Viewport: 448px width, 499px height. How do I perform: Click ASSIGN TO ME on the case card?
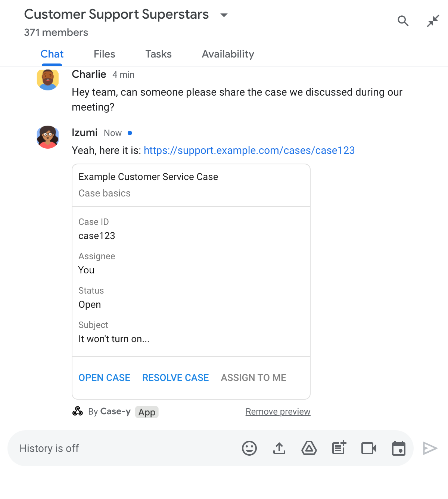coord(253,378)
